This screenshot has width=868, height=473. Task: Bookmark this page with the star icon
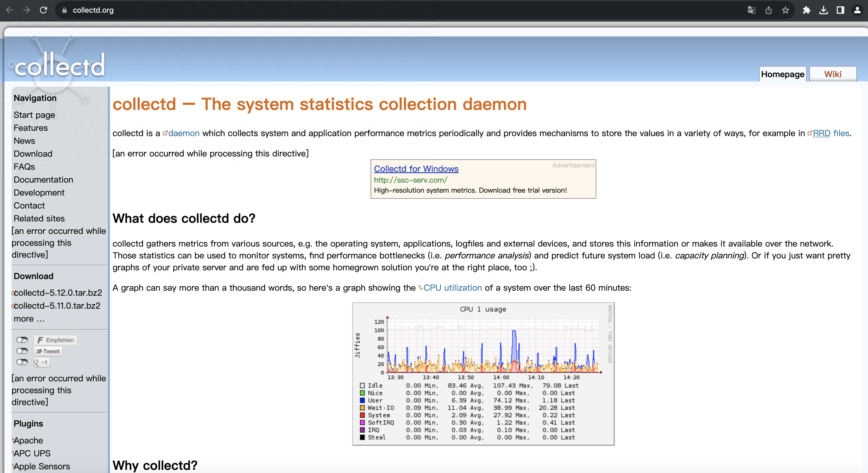(x=786, y=10)
